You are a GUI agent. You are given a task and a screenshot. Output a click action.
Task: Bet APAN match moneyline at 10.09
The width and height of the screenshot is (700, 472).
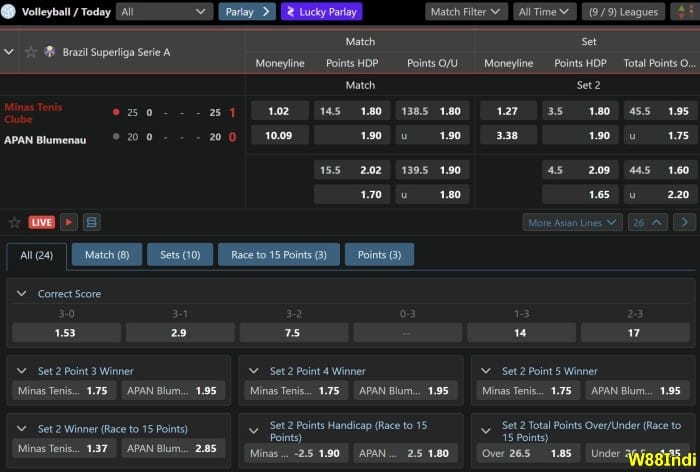[279, 135]
